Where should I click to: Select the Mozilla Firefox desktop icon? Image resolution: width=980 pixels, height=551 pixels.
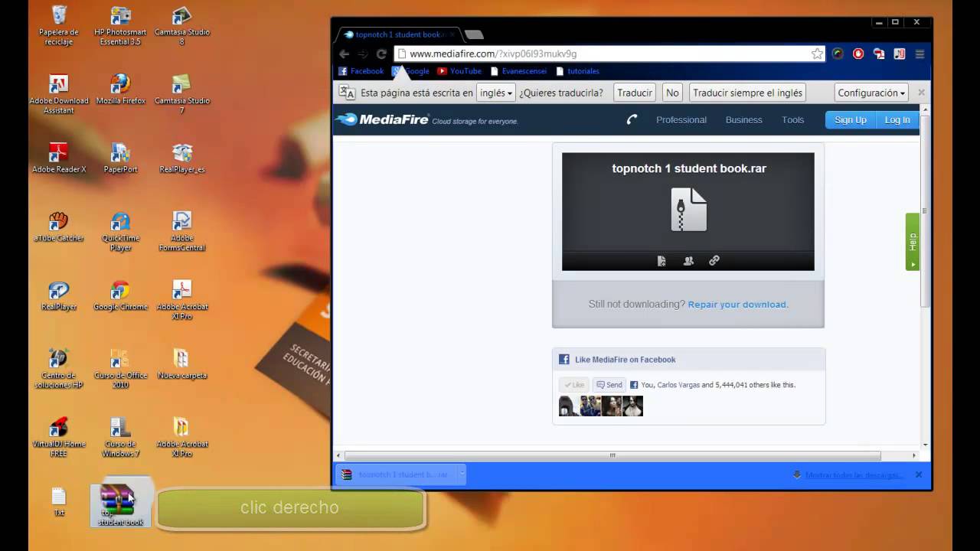120,90
